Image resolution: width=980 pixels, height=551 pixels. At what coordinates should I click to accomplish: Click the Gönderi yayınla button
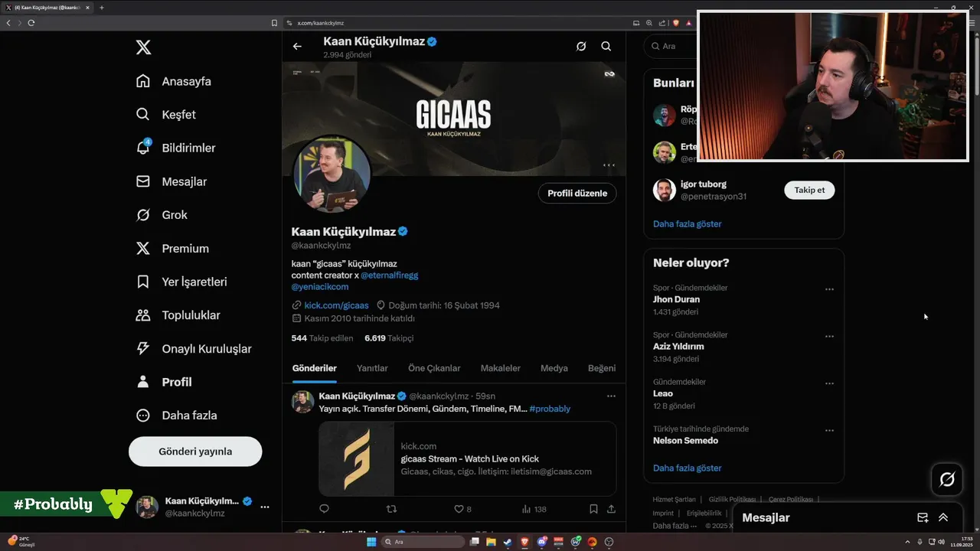click(195, 452)
